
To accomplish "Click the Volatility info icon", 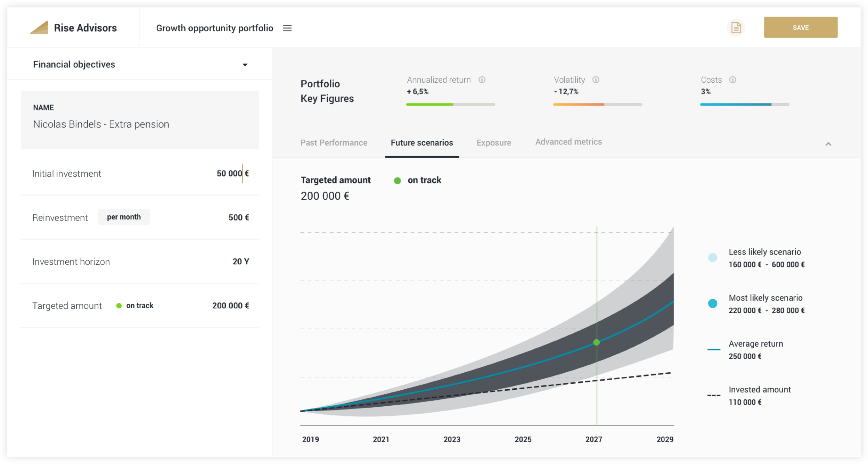I will [596, 80].
